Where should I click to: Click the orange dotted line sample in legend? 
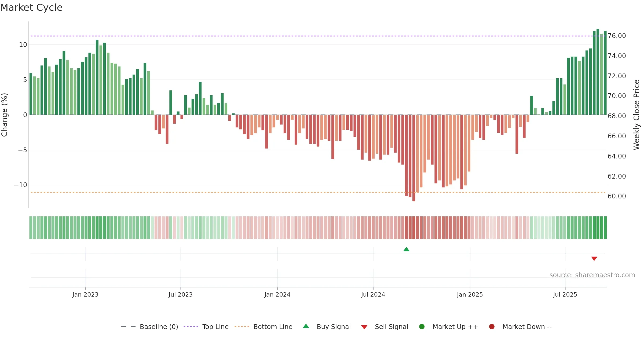242,327
